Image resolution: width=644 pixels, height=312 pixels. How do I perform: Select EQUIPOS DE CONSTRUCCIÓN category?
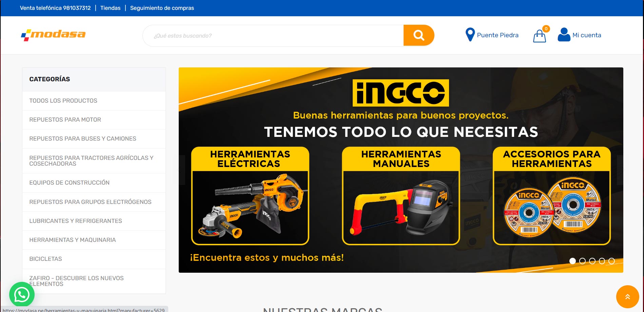[x=94, y=183]
